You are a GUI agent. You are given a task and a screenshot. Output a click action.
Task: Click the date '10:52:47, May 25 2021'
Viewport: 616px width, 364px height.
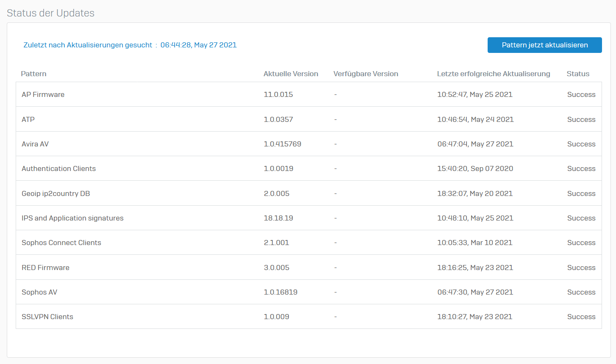(x=475, y=94)
